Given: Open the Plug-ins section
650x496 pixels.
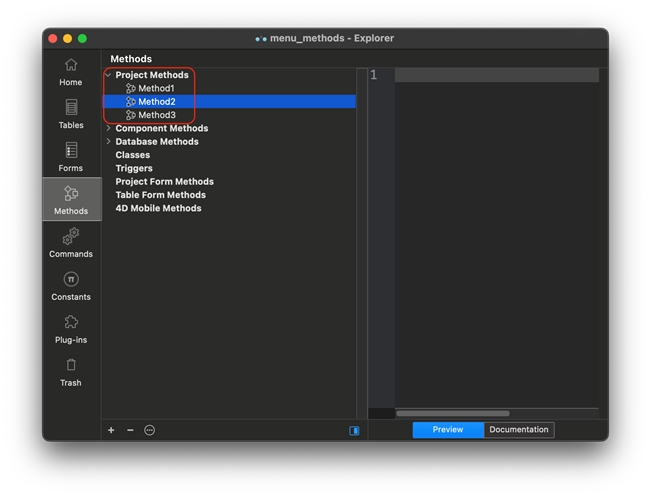Looking at the screenshot, I should [71, 329].
